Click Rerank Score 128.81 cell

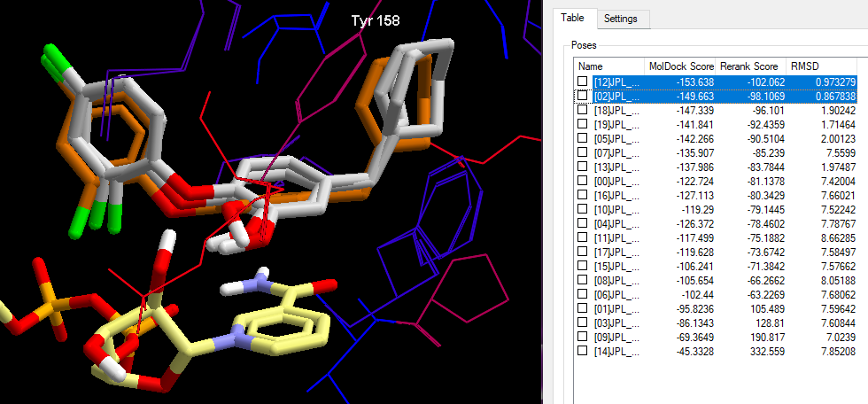(x=771, y=322)
